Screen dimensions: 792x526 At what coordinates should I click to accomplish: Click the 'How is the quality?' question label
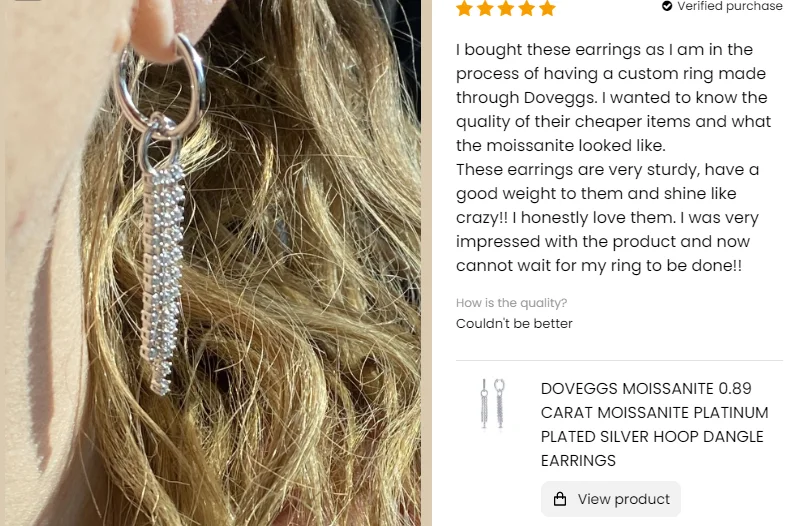(x=511, y=303)
